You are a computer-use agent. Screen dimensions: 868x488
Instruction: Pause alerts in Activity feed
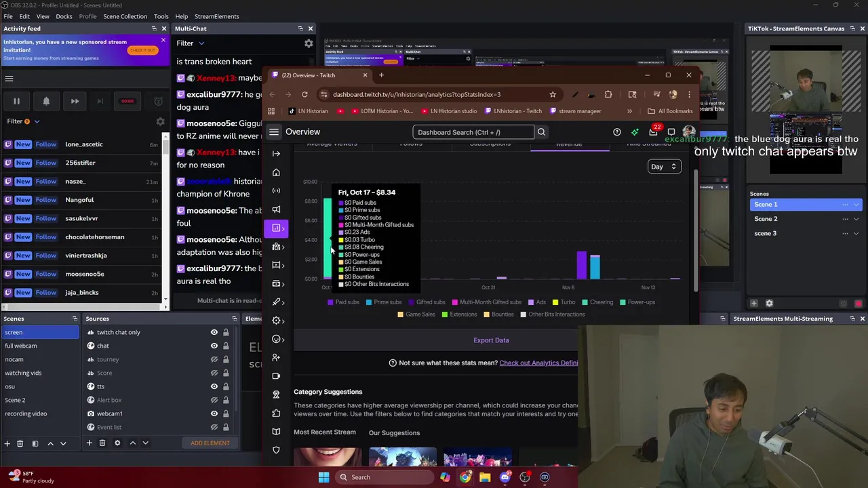pyautogui.click(x=16, y=101)
